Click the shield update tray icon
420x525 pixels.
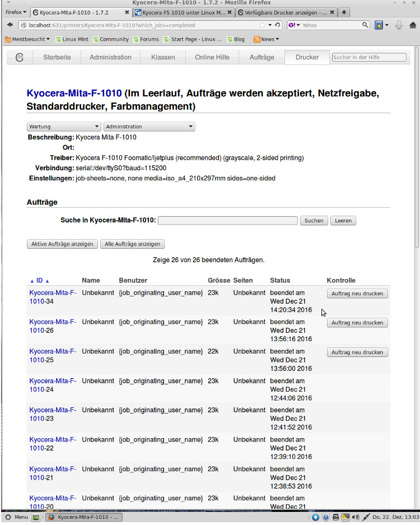point(325,517)
